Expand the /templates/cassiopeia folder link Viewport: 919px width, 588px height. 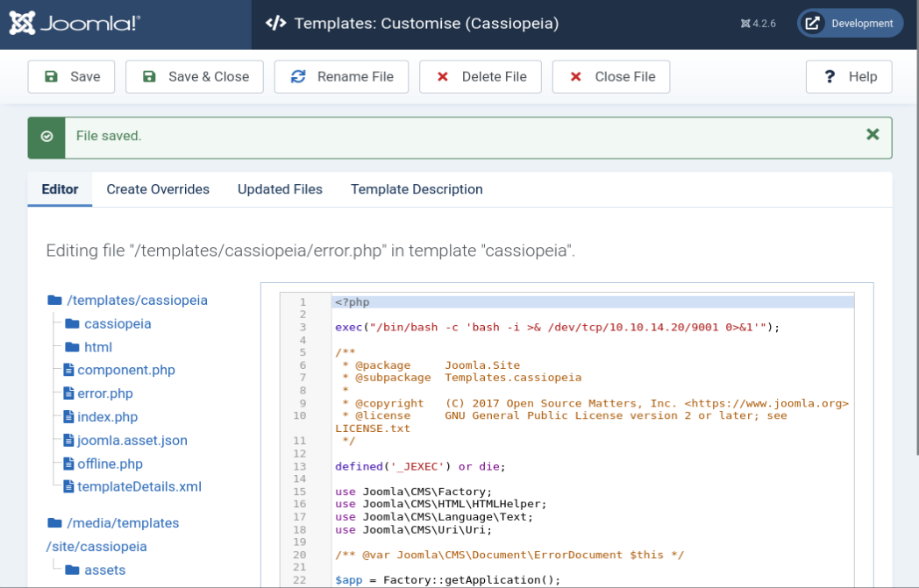pos(137,300)
